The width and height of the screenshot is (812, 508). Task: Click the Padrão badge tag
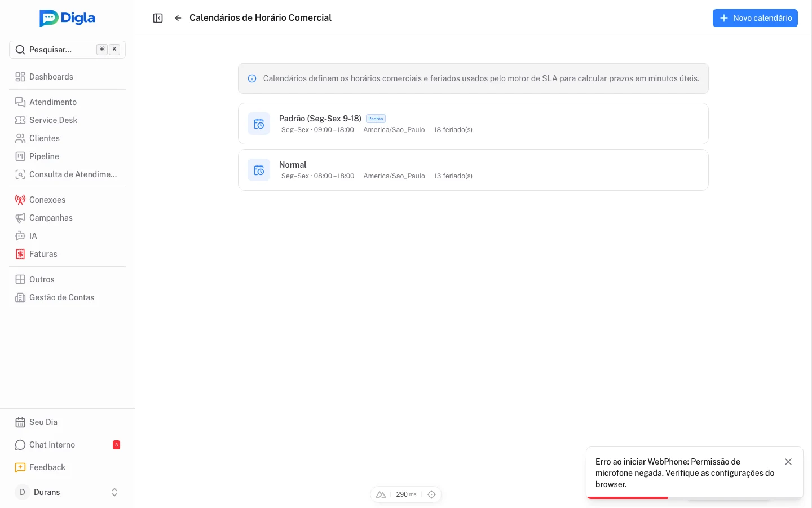point(376,119)
